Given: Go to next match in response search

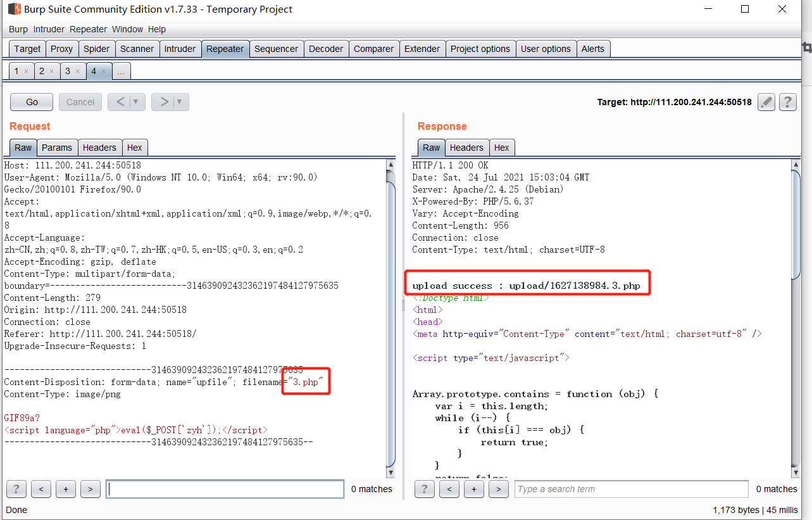Looking at the screenshot, I should tap(499, 489).
